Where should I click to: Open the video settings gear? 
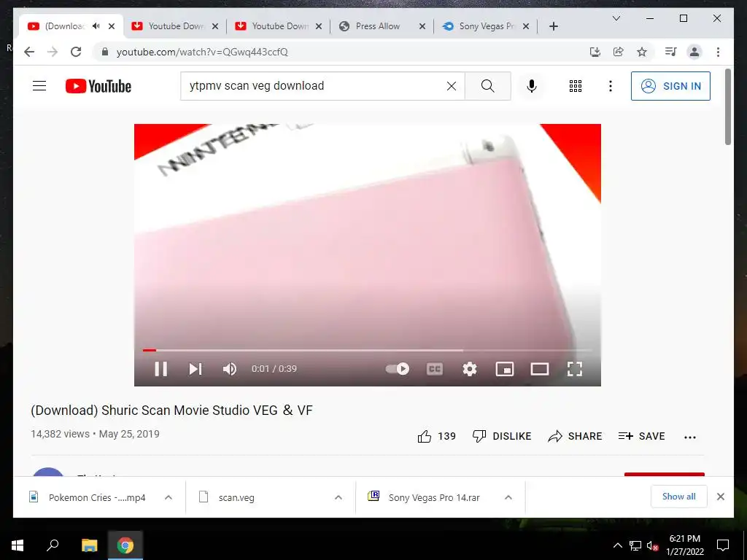[470, 369]
